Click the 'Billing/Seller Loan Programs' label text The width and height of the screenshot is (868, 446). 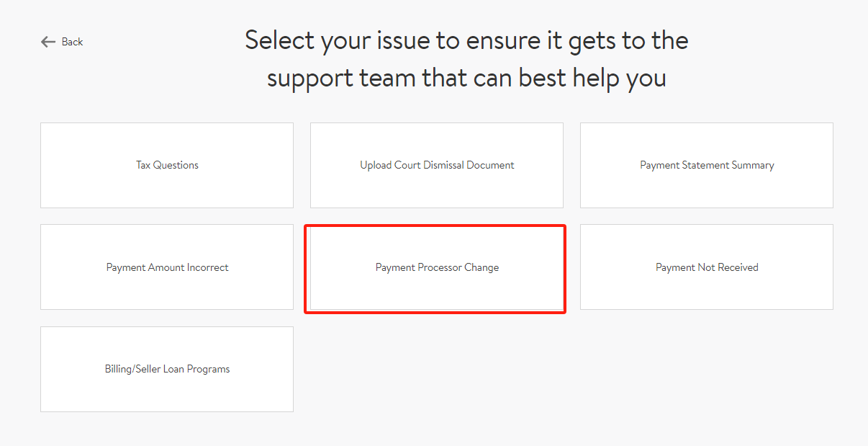coord(167,369)
